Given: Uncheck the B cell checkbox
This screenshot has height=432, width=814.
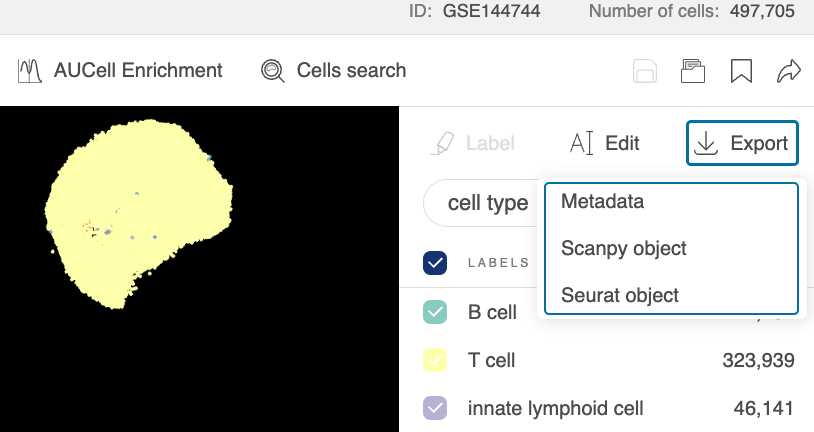Looking at the screenshot, I should [x=435, y=312].
